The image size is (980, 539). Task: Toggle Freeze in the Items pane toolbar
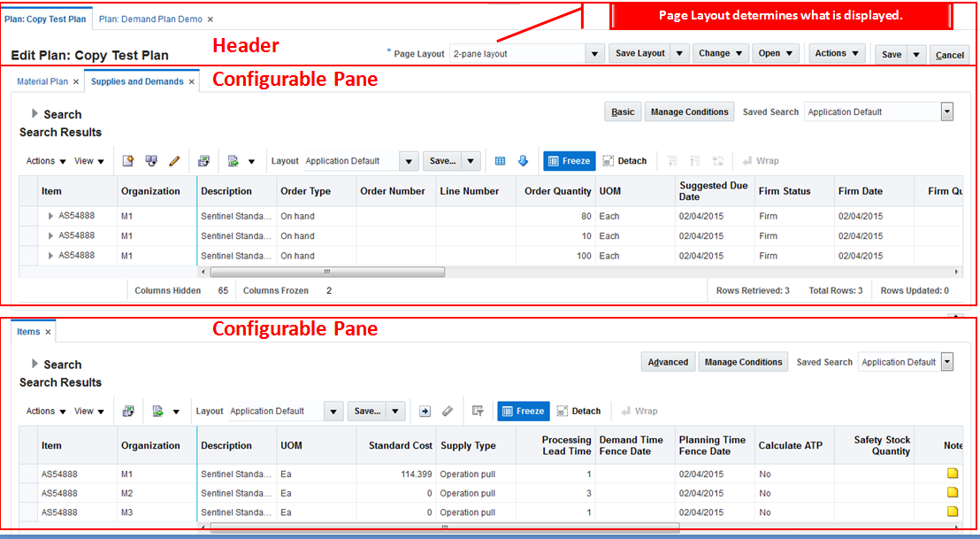524,411
